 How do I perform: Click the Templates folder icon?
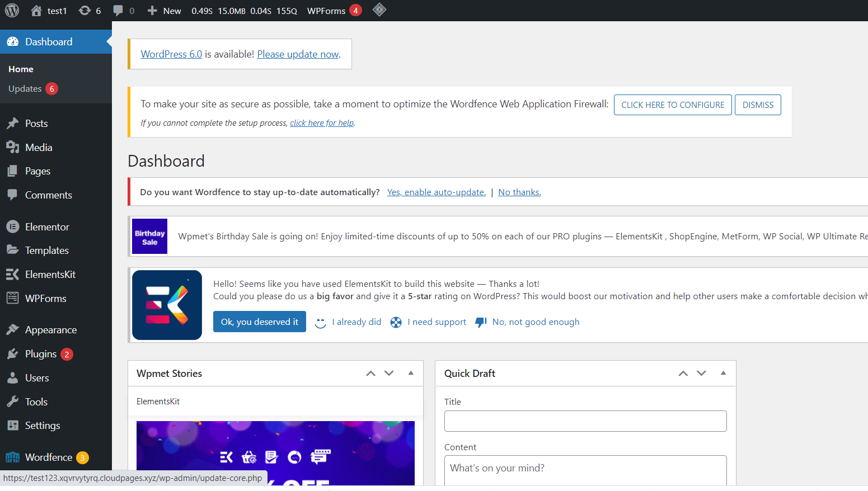click(x=13, y=251)
